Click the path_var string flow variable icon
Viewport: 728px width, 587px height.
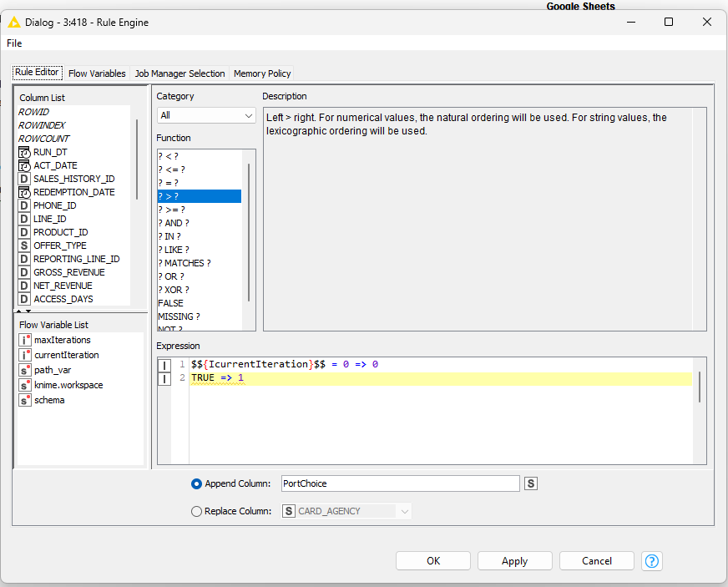click(x=25, y=371)
